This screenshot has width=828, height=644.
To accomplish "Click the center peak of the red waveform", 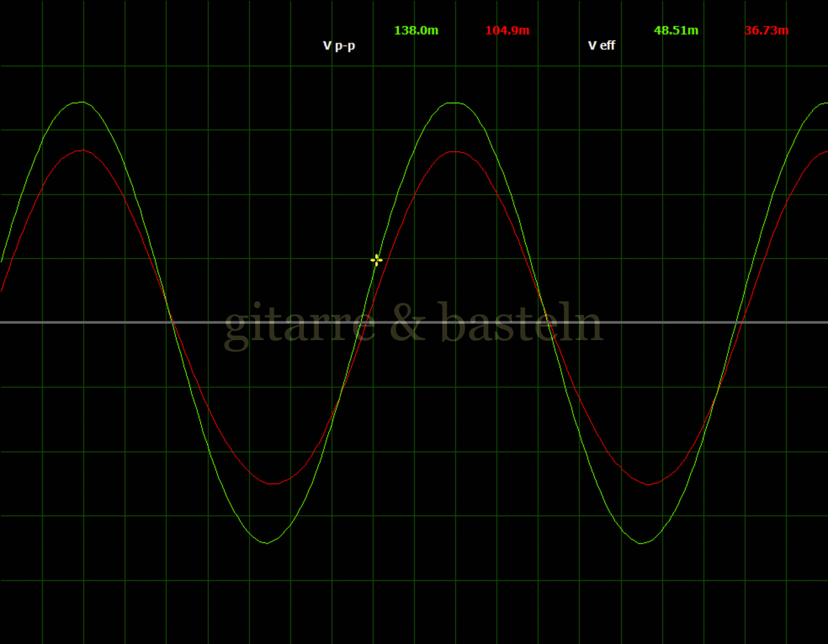I will 455,152.
